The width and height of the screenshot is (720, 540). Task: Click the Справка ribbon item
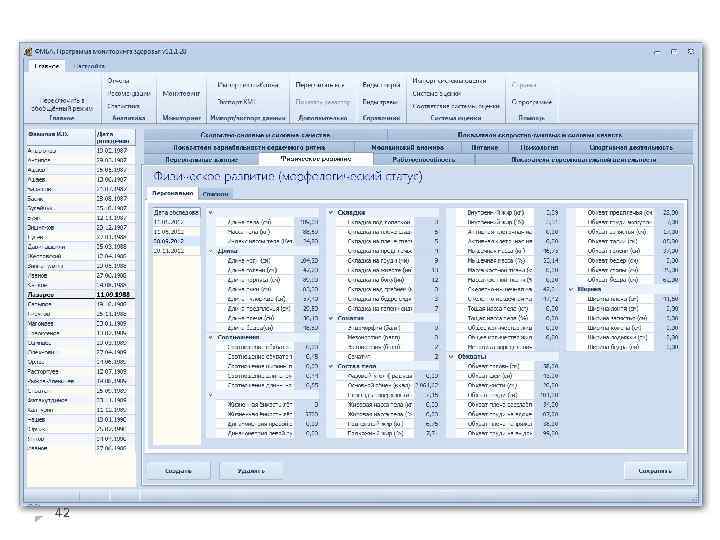pos(524,85)
